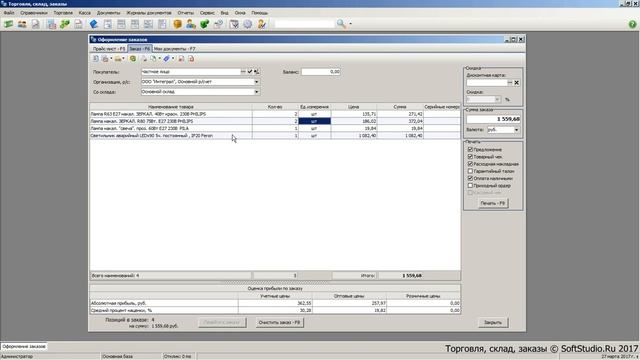Image resolution: width=640 pixels, height=360 pixels.
Task: Click the green checkmark icon in main toolbar
Action: [x=204, y=24]
